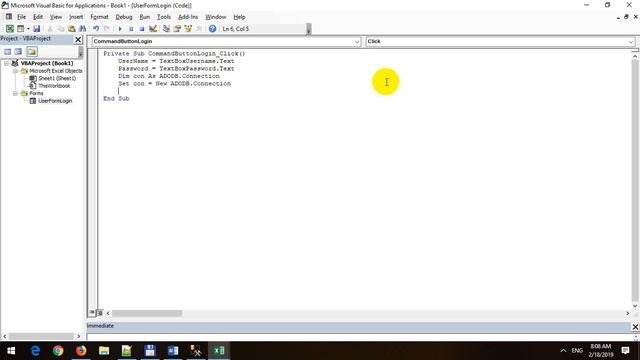Select UserFormLogin in the Forms folder
The image size is (640, 360).
click(x=55, y=100)
